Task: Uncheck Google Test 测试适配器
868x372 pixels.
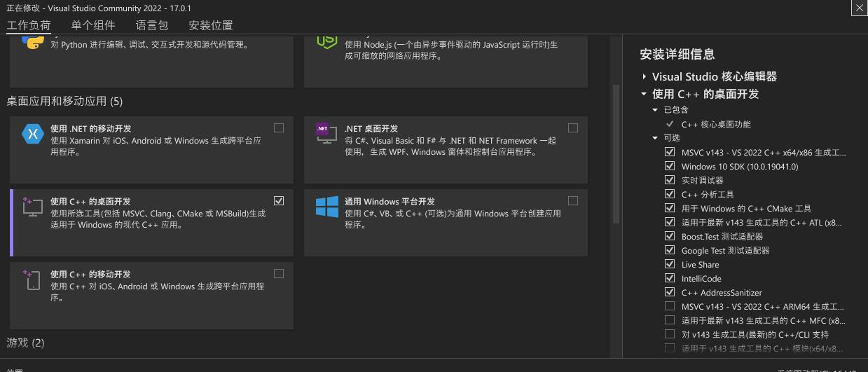Action: (670, 250)
